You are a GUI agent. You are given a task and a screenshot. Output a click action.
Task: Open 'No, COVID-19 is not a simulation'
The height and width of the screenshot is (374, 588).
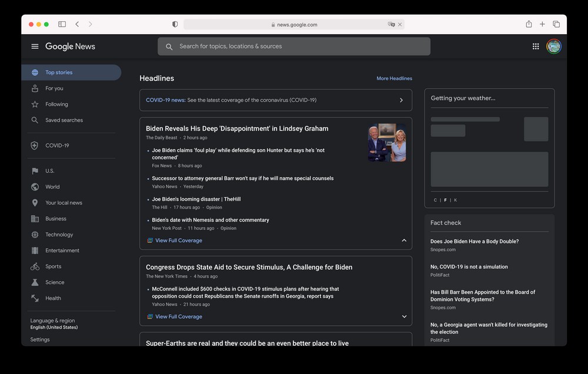tap(469, 267)
